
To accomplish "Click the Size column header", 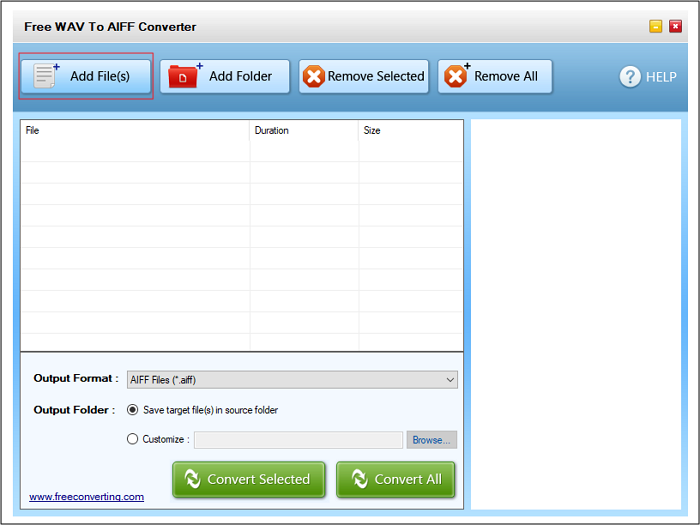I will (x=410, y=131).
